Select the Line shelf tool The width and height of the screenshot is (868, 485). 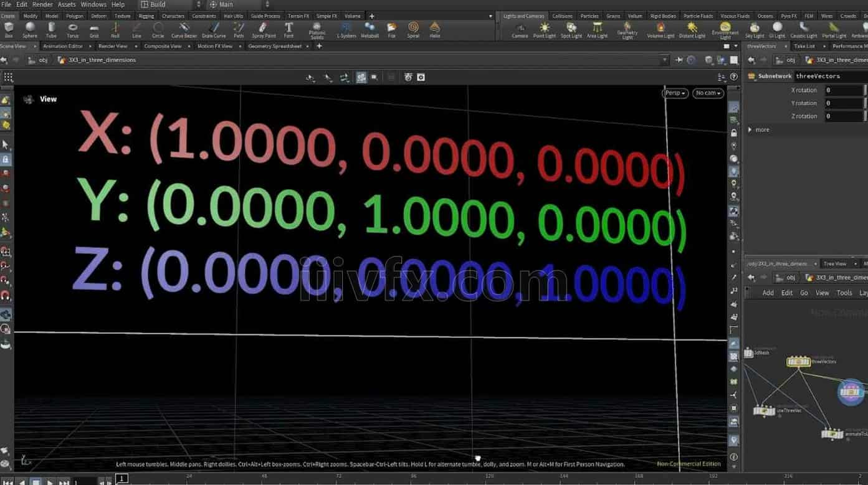136,29
